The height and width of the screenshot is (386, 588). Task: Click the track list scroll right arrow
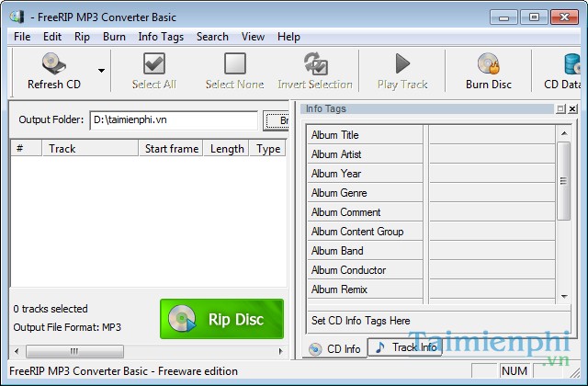click(281, 351)
